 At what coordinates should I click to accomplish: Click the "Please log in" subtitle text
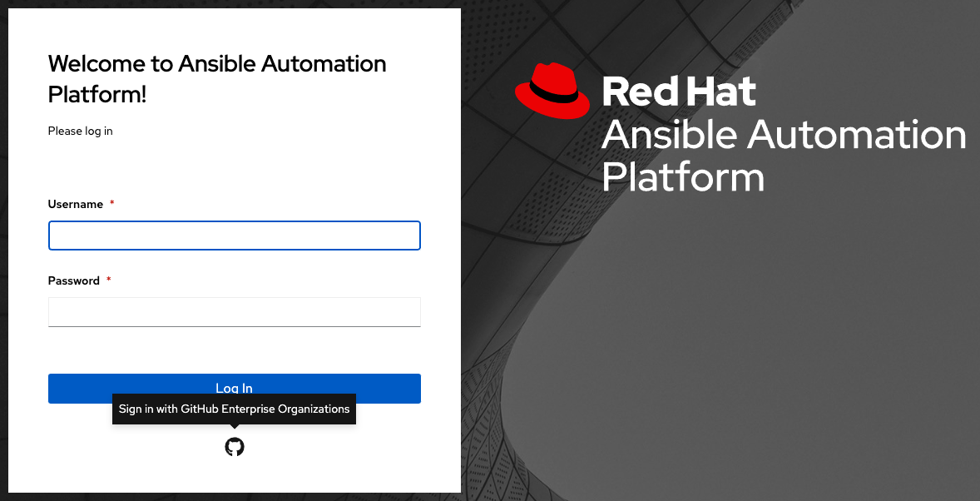tap(80, 131)
